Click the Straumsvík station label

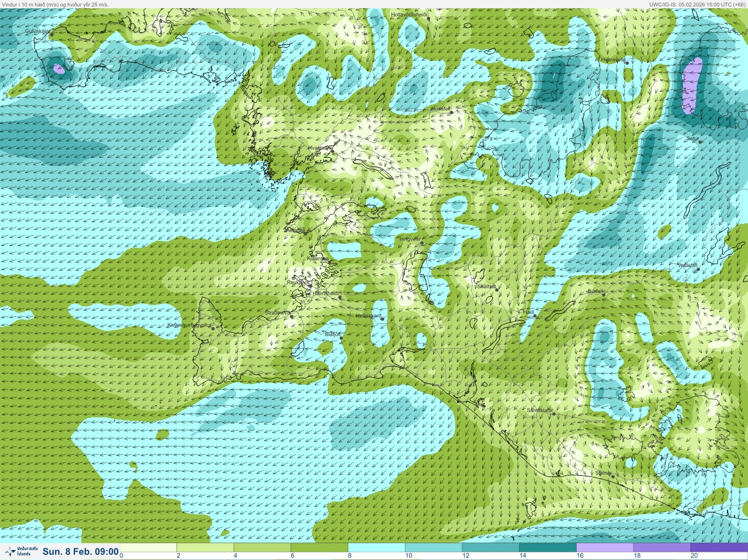(277, 313)
